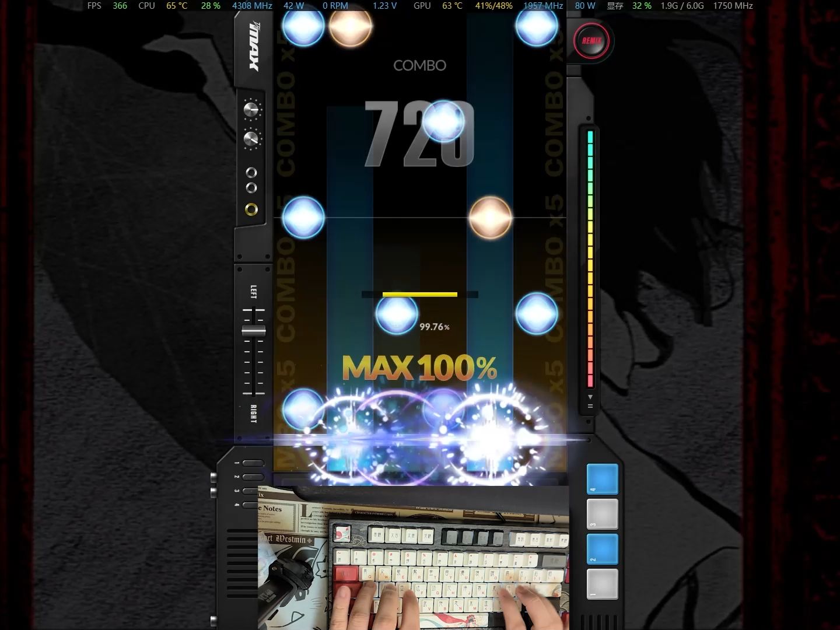This screenshot has height=630, width=840.
Task: Click the 显存 32 % memory reading
Action: coord(629,6)
